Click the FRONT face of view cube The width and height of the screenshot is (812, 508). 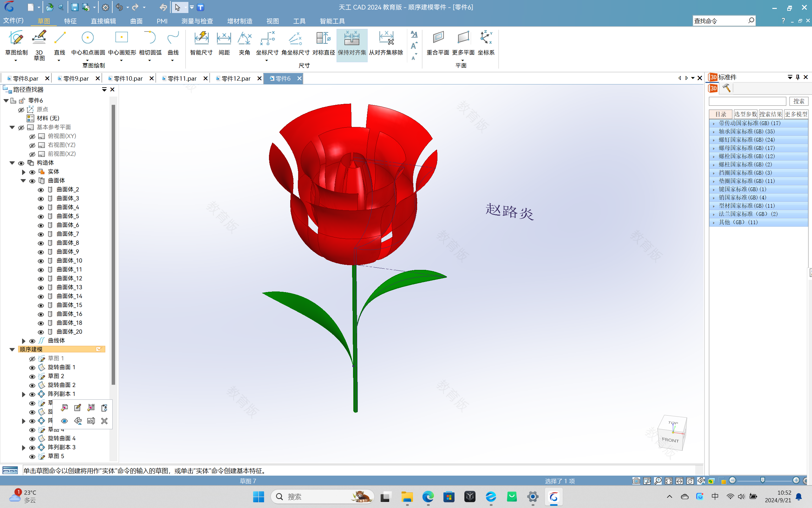pos(670,440)
